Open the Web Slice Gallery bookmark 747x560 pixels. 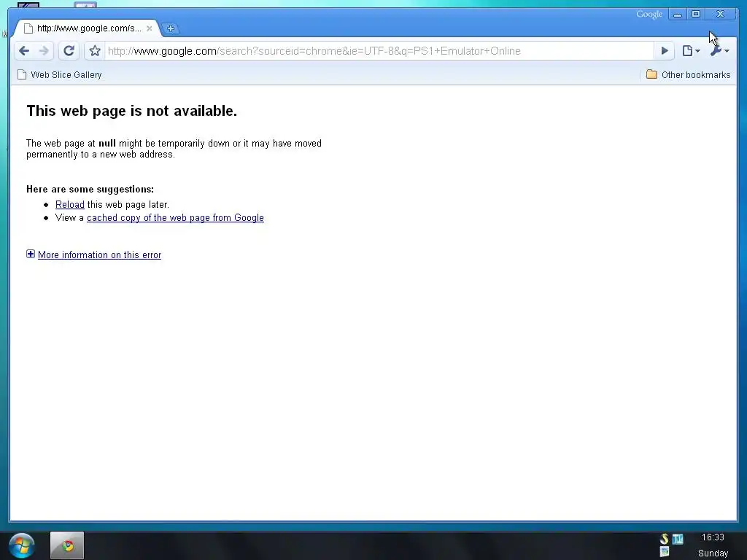(x=60, y=75)
